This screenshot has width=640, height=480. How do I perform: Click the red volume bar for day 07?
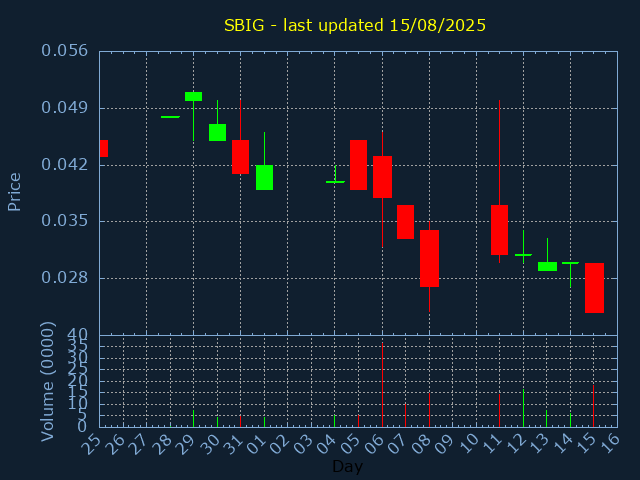click(405, 416)
